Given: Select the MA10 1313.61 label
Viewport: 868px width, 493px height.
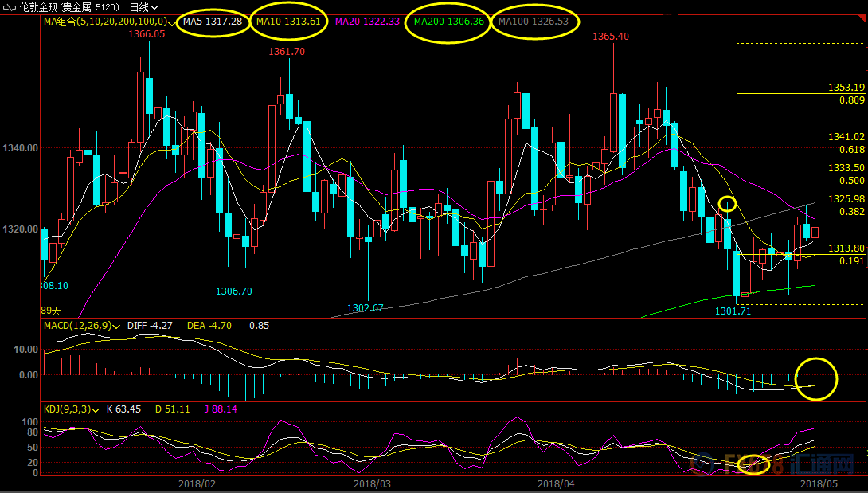Looking at the screenshot, I should click(288, 22).
